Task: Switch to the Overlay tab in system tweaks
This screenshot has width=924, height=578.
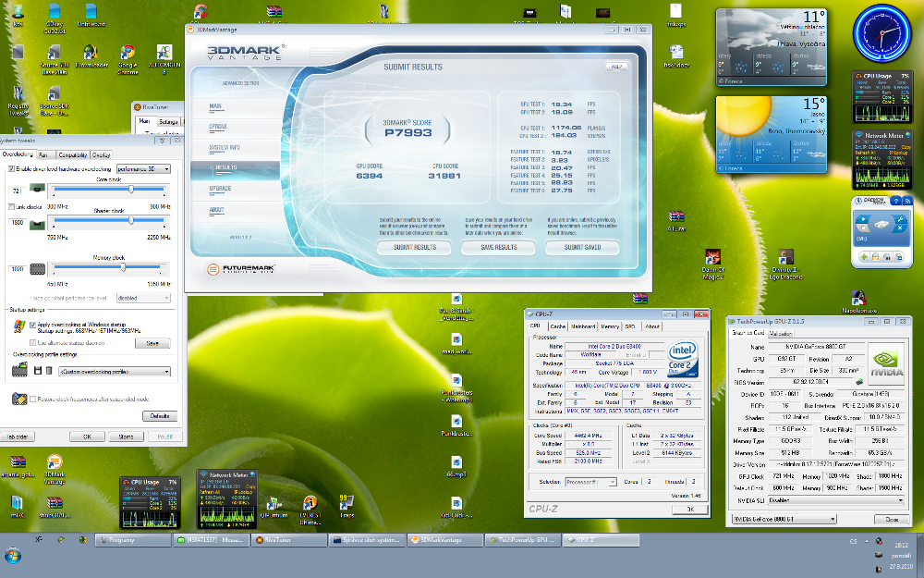Action: pos(102,155)
